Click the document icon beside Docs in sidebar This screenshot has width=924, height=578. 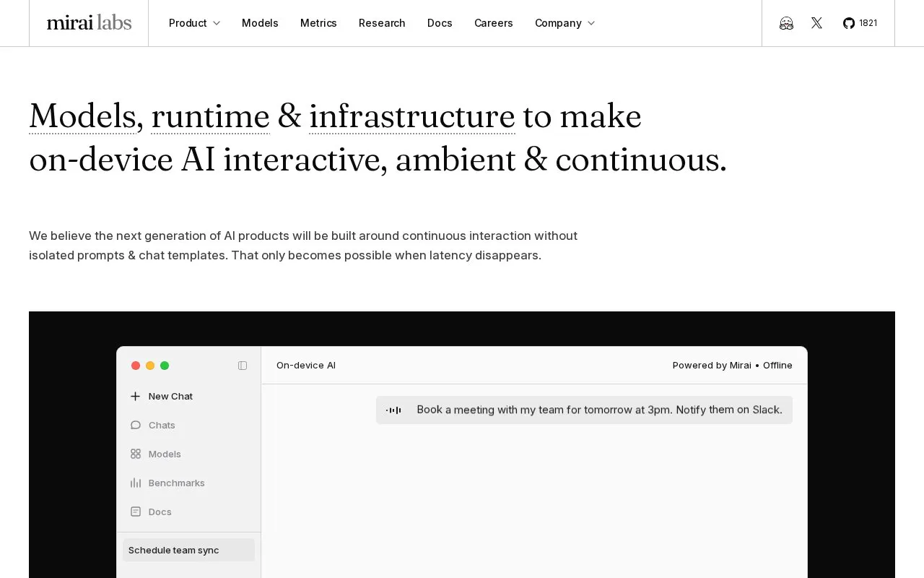click(136, 512)
